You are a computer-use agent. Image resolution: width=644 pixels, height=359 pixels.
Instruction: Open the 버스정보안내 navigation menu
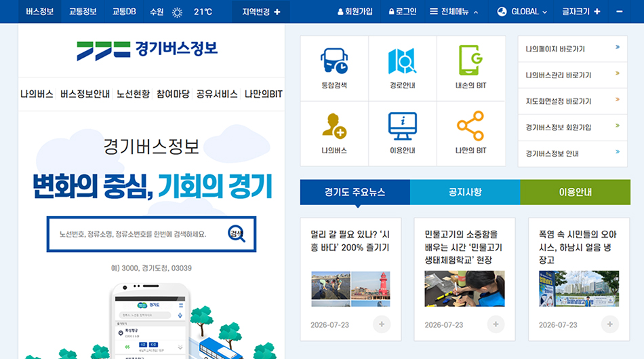(x=85, y=94)
